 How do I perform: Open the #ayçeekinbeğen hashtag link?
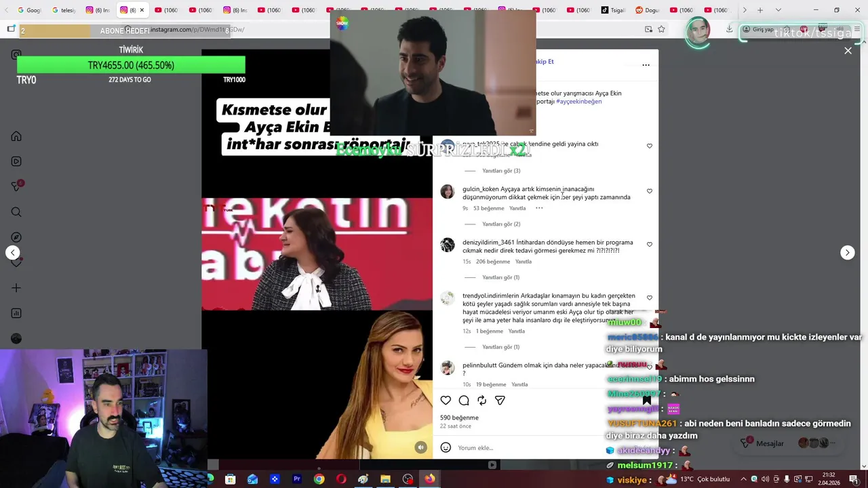578,101
